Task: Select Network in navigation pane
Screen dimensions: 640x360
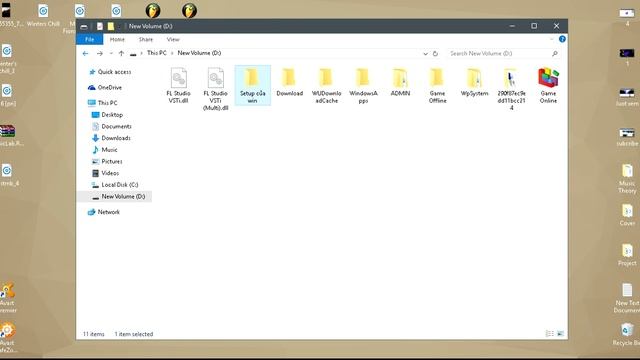Action: pos(108,212)
